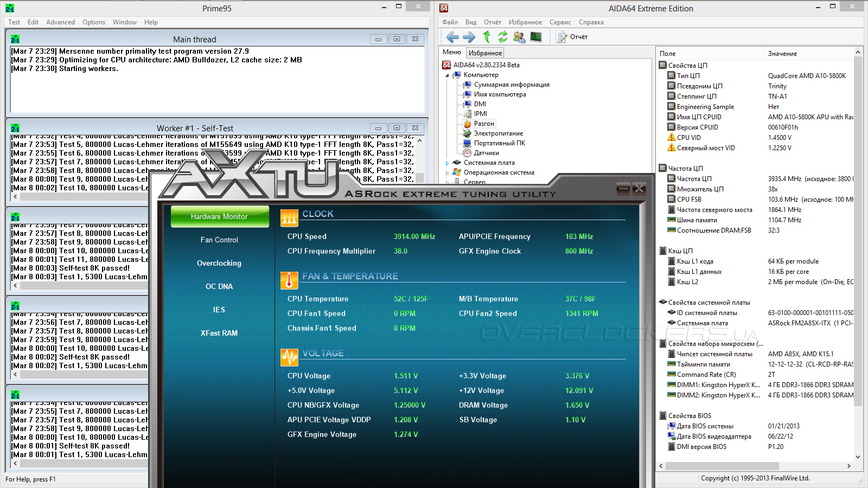Viewport: 868px width, 488px height.
Task: Switch to Overclocking section in AXTU
Action: (219, 263)
